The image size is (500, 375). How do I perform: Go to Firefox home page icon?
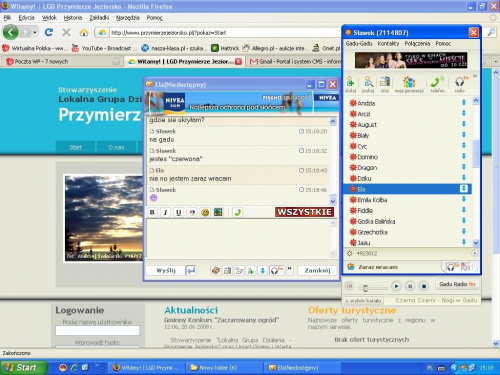[x=84, y=32]
